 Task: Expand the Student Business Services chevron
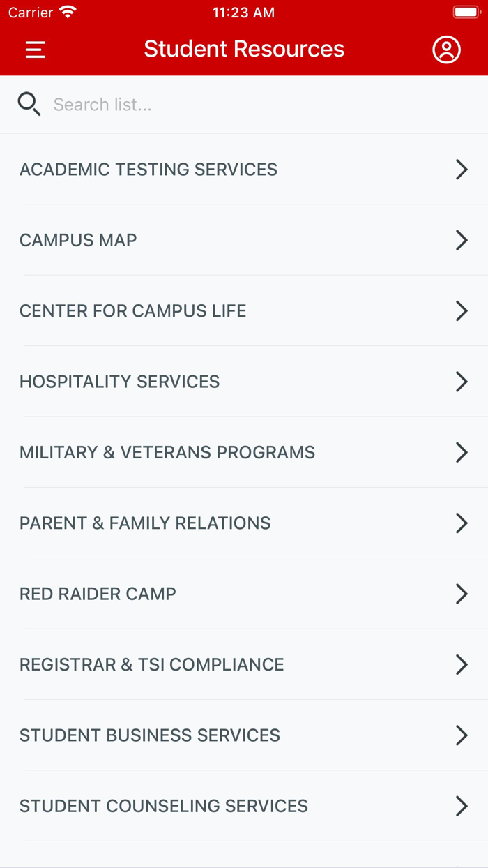462,735
